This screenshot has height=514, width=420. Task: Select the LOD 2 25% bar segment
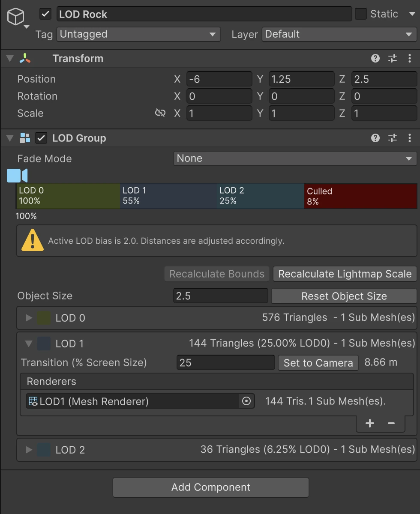[261, 196]
